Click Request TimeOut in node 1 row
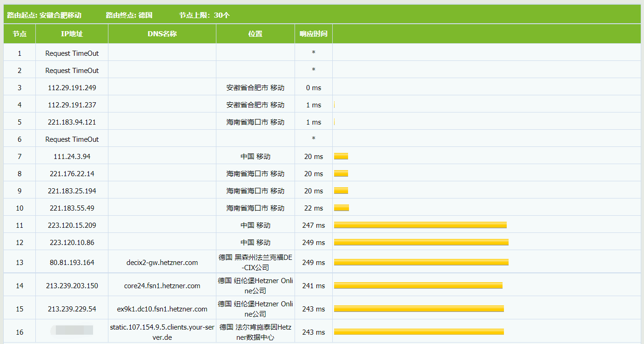This screenshot has height=344, width=644. point(72,53)
